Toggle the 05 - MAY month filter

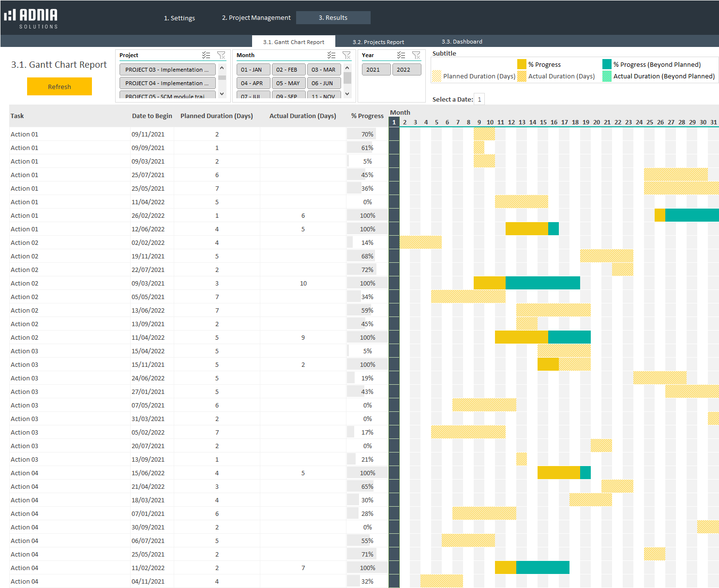click(288, 83)
